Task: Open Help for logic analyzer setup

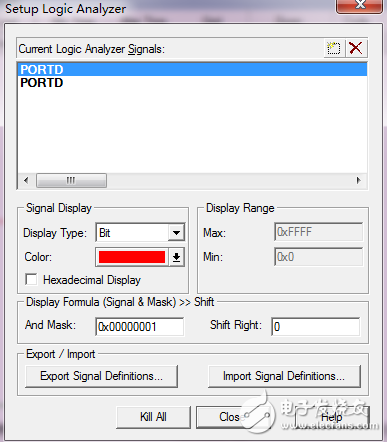Action: coord(331,417)
